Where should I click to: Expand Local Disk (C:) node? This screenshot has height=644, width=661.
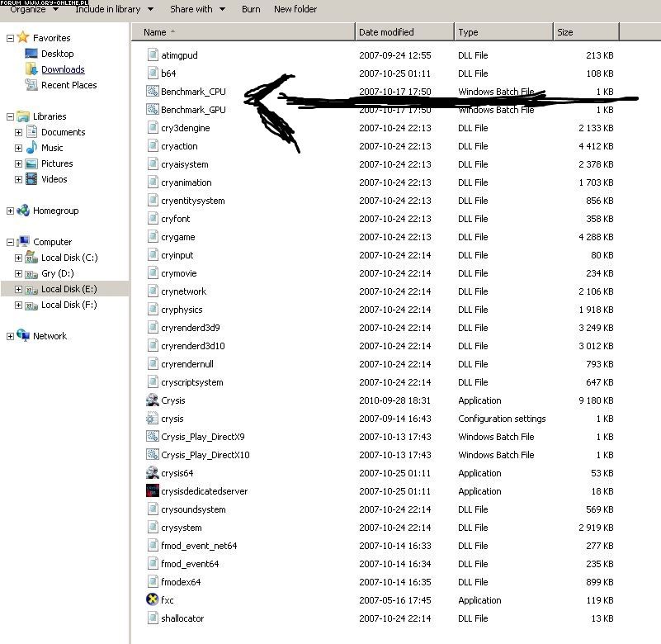pyautogui.click(x=18, y=258)
